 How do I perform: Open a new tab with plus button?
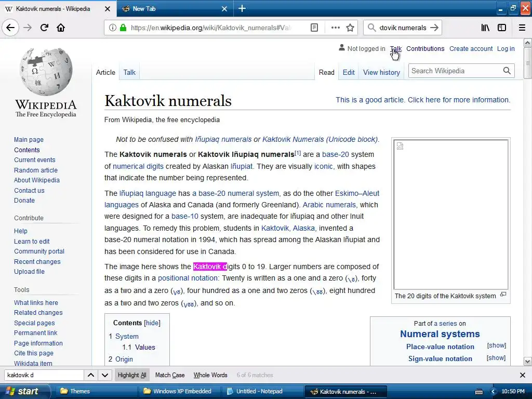pyautogui.click(x=242, y=8)
